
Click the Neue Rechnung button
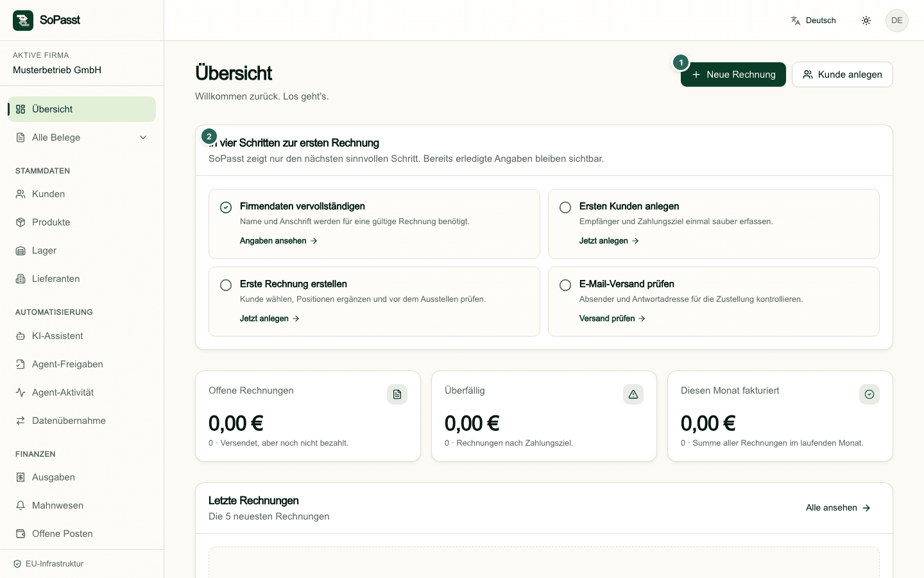coord(733,74)
